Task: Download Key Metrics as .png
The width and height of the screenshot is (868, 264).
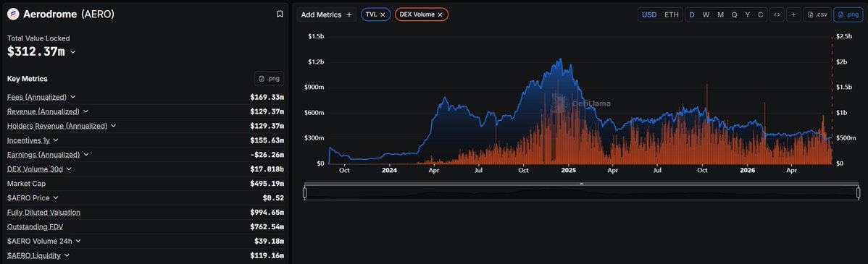Action: point(269,78)
